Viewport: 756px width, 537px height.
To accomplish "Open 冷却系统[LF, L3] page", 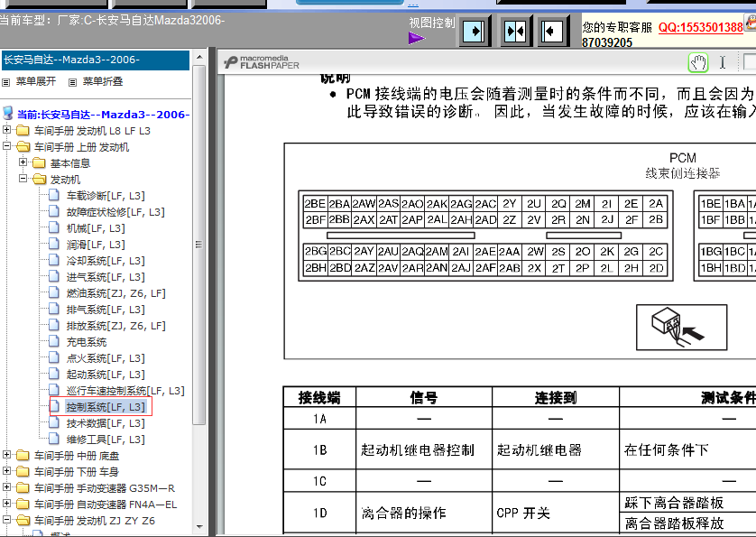I will (x=106, y=261).
